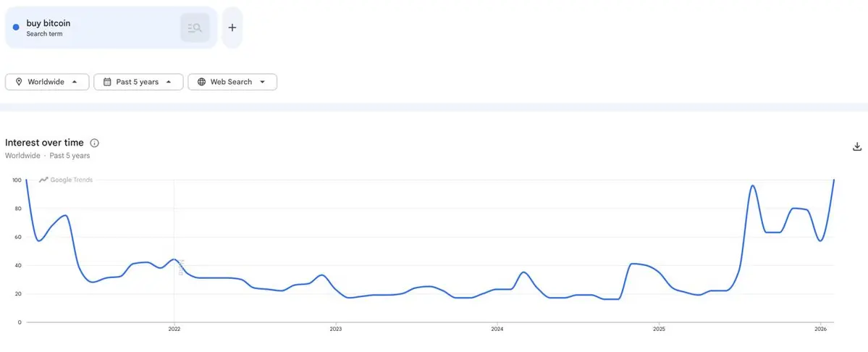Add a comparison term with plus button
Screen dimensions: 868x352
(x=232, y=28)
